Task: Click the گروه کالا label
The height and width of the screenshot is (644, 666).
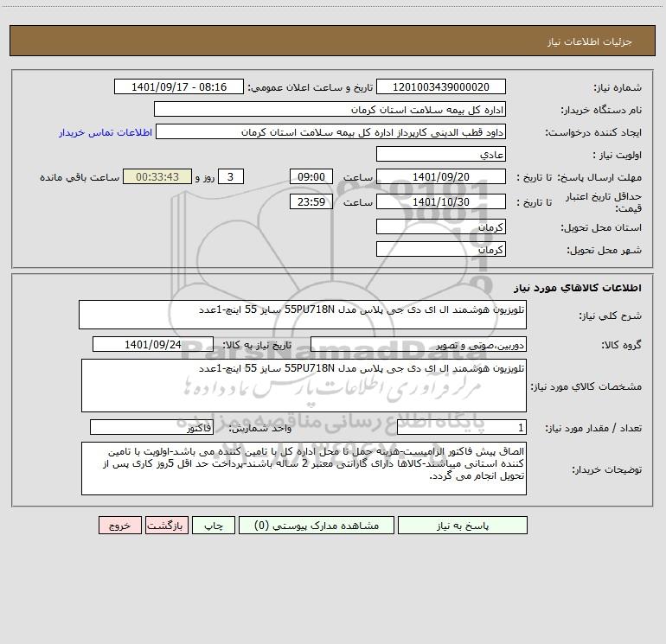Action: tap(621, 345)
